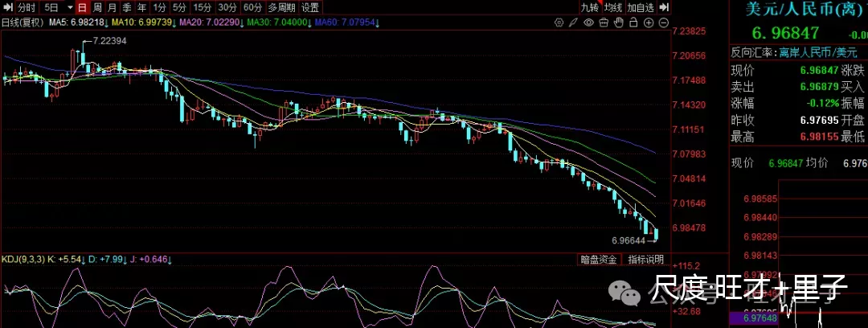This screenshot has width=868, height=328.
Task: Switch to 年 yearly chart
Action: pyautogui.click(x=141, y=7)
